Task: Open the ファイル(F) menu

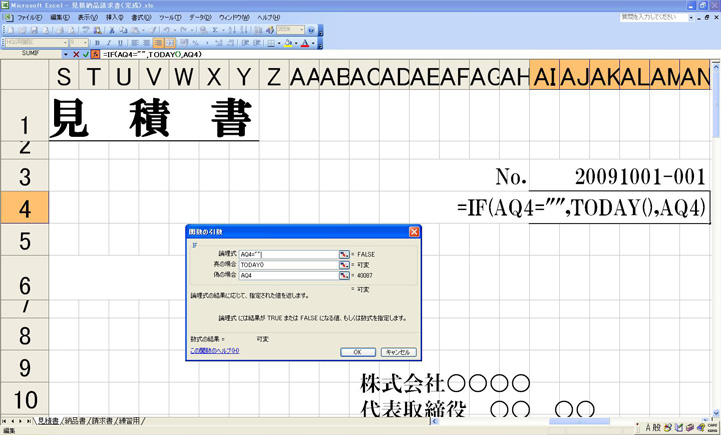Action: [x=29, y=17]
